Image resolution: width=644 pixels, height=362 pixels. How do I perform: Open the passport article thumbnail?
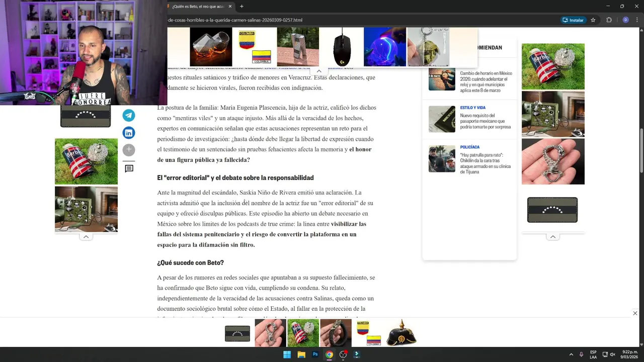442,119
